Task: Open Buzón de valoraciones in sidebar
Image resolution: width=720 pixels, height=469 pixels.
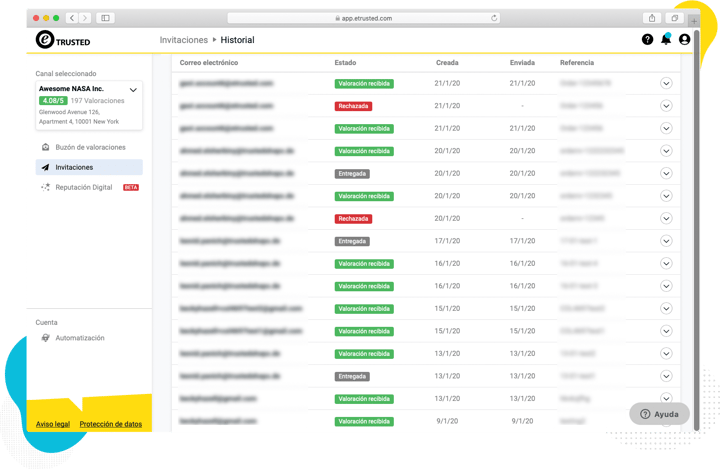Action: [x=89, y=147]
